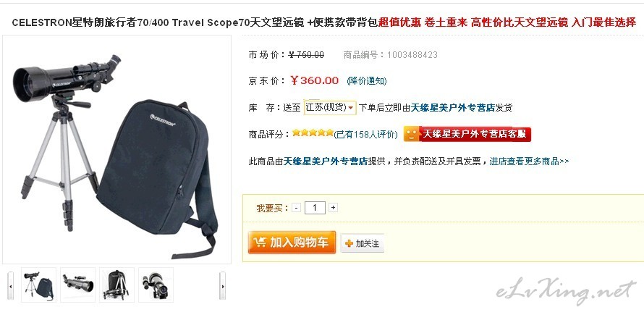Increase quantity with the plus stepper

(333, 208)
